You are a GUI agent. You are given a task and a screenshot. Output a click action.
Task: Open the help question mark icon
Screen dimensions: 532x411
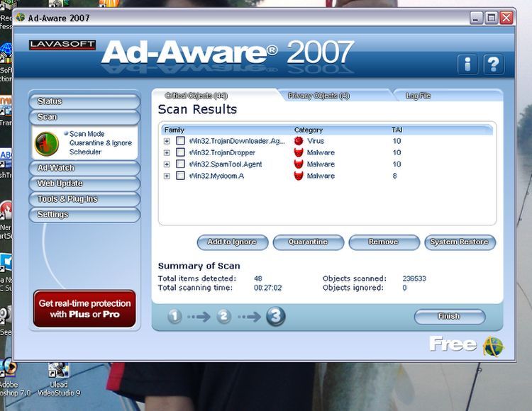[x=494, y=64]
